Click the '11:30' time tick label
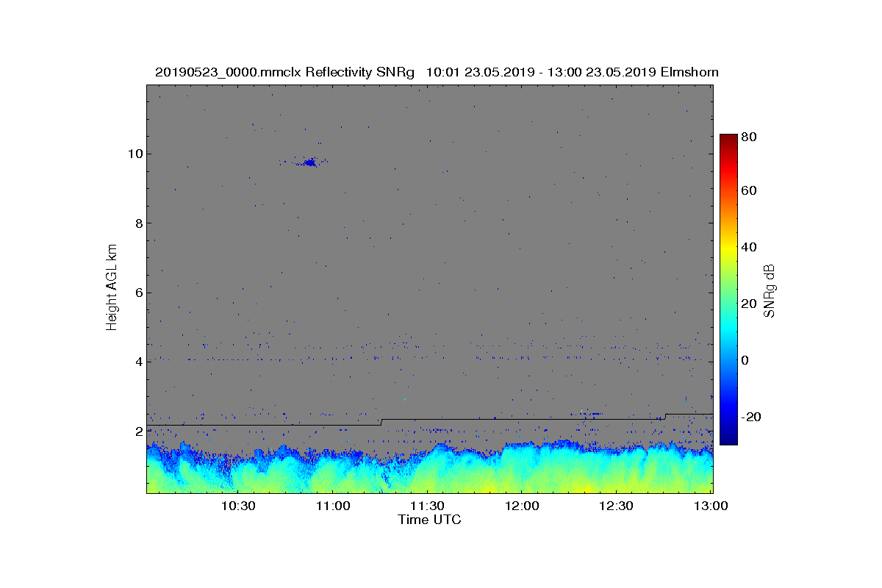The image size is (882, 588). click(428, 506)
